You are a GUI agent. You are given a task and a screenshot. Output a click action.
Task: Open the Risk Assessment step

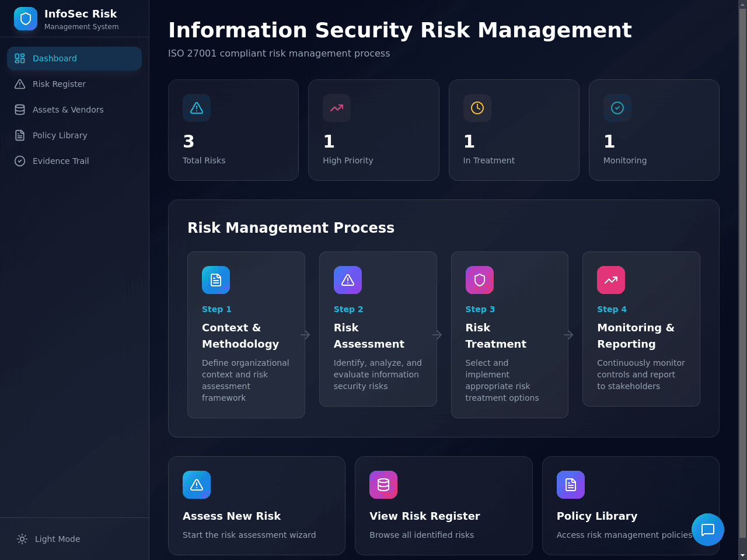378,329
